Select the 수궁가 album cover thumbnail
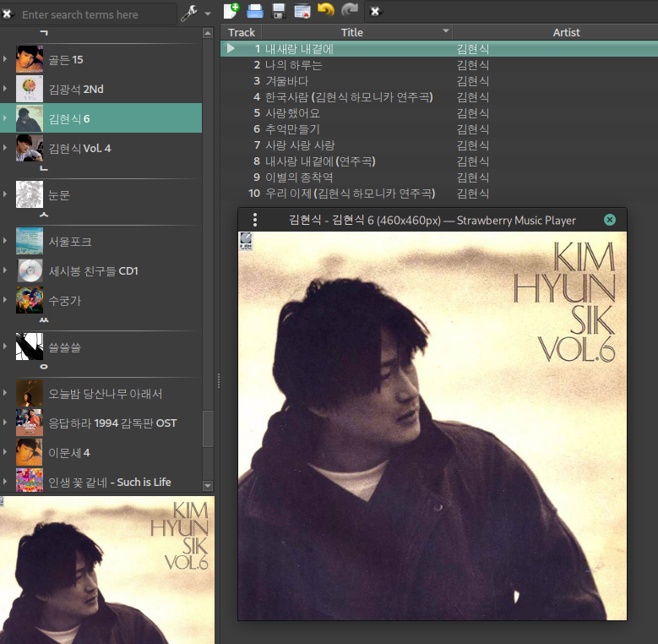Viewport: 658px width, 644px height. click(30, 300)
